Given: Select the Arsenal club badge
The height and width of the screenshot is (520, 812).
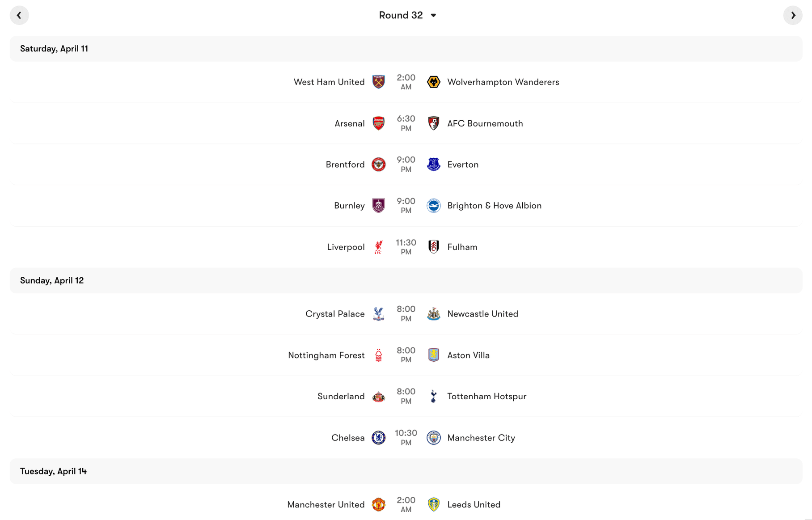Looking at the screenshot, I should pyautogui.click(x=378, y=123).
